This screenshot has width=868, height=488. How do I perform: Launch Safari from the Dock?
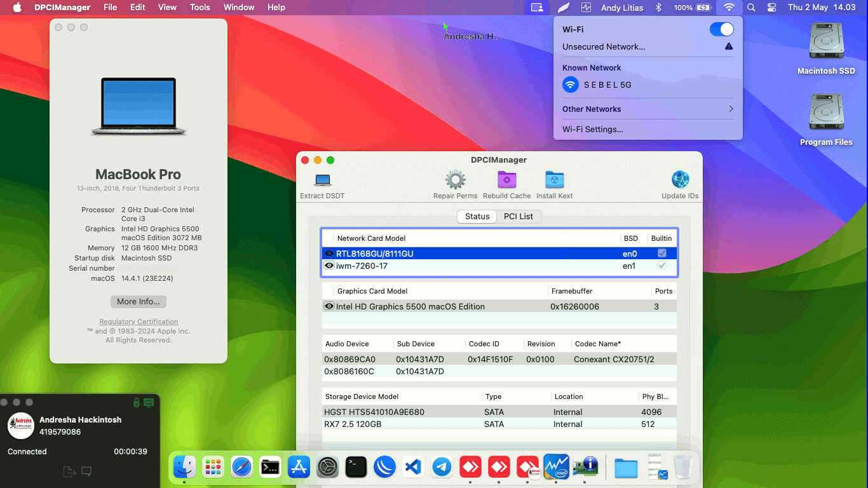tap(241, 467)
